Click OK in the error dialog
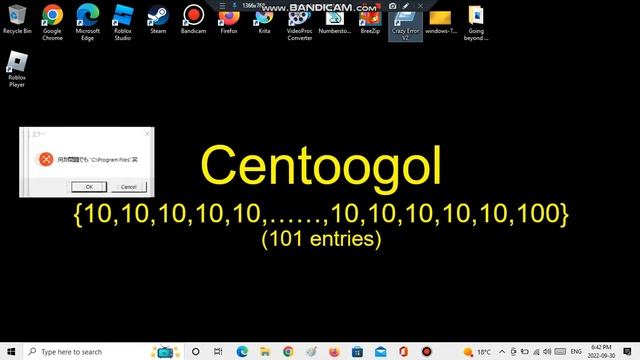640x360 pixels. click(x=89, y=187)
